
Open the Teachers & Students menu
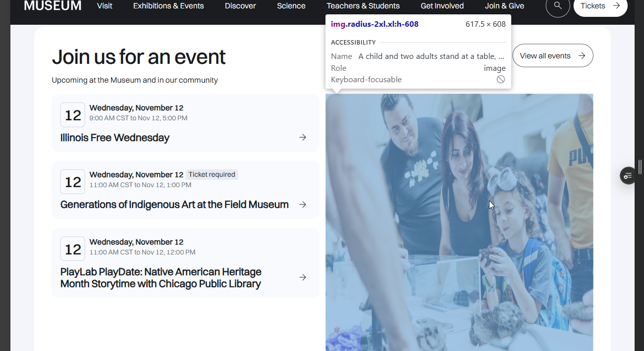point(363,6)
